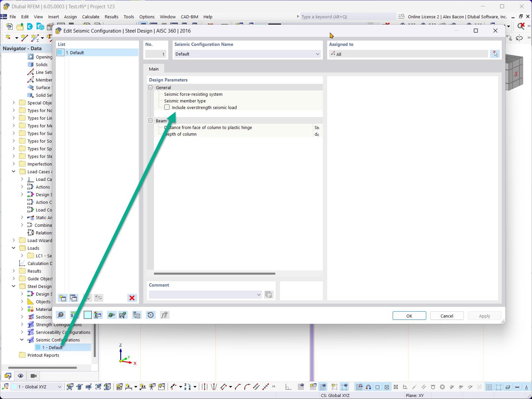The width and height of the screenshot is (532, 399).
Task: Click the Online License search magnifier icon
Action: tap(402, 16)
